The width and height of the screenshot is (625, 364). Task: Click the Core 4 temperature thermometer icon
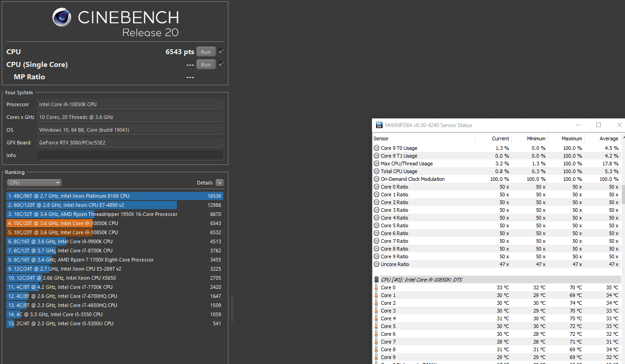click(377, 318)
